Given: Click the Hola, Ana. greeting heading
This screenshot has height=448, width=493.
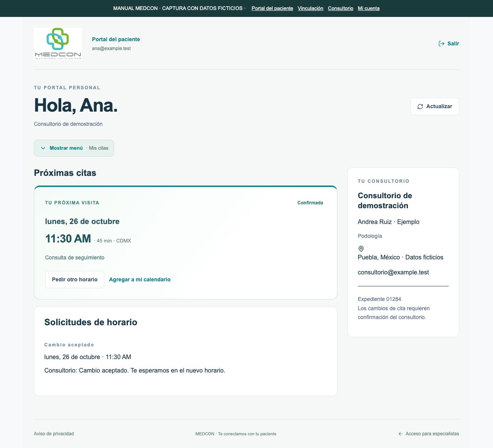Looking at the screenshot, I should [x=76, y=105].
